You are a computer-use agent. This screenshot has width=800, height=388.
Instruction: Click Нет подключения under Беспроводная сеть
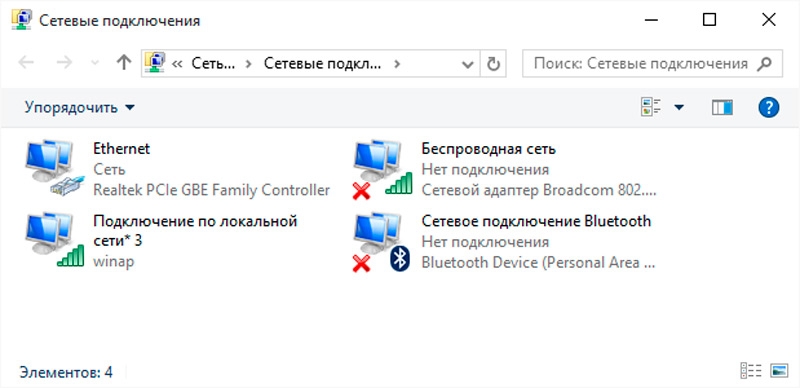point(485,169)
